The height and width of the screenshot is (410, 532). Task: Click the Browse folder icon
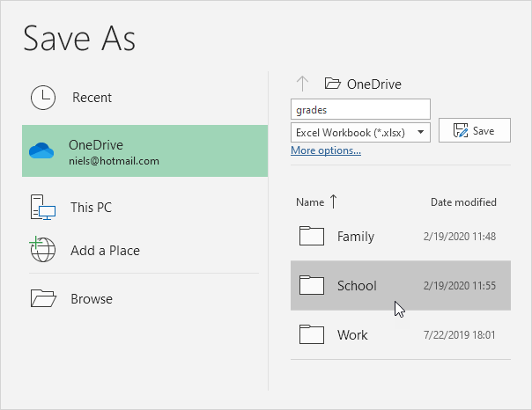click(x=43, y=298)
